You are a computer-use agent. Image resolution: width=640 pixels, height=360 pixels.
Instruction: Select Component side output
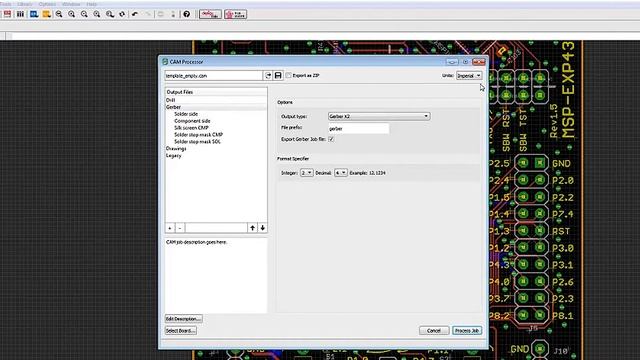coord(192,121)
